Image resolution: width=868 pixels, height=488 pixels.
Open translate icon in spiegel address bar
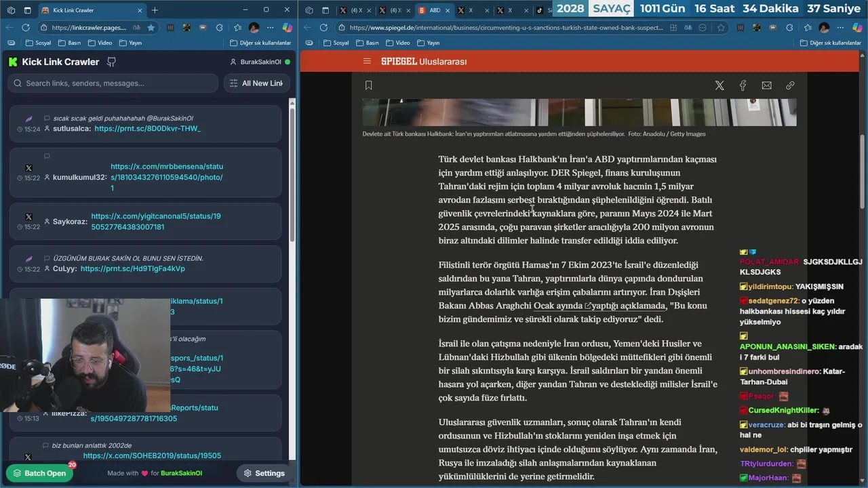click(688, 28)
